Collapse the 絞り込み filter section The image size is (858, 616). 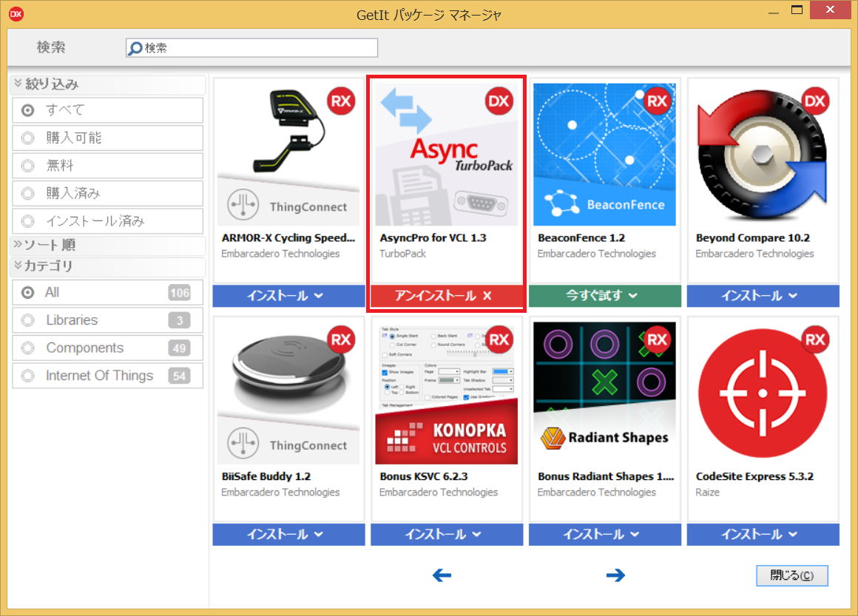[x=108, y=84]
